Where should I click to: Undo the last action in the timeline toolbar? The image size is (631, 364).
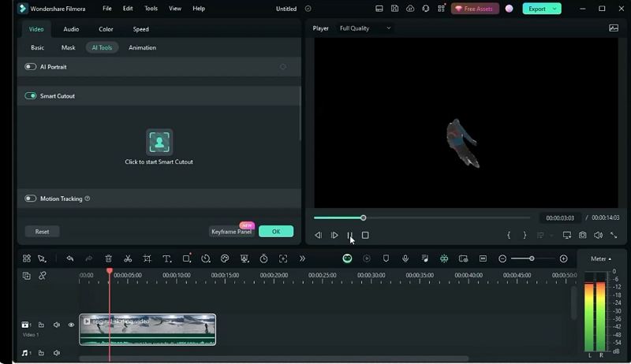(70, 258)
